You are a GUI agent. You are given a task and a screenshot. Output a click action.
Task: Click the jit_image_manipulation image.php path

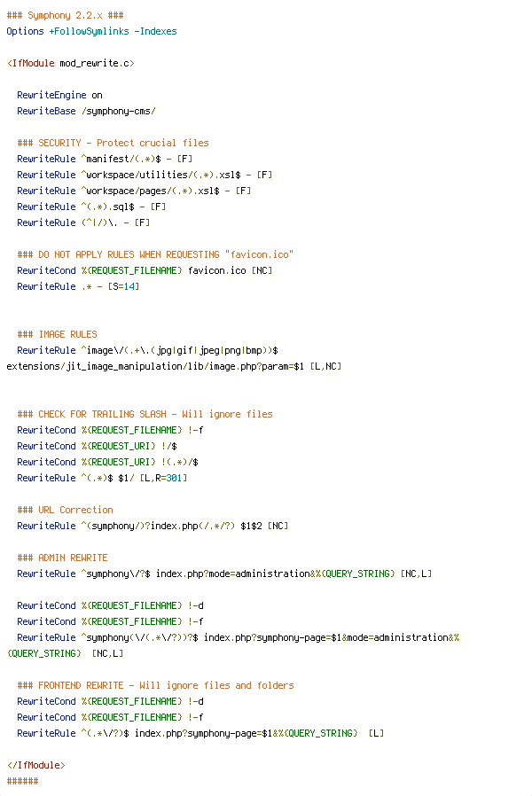tap(155, 366)
